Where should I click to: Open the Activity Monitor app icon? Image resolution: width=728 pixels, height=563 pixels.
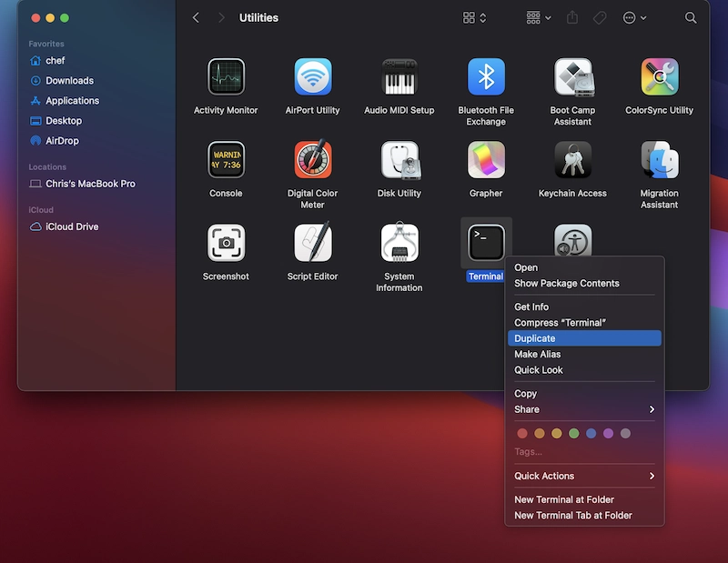[226, 77]
